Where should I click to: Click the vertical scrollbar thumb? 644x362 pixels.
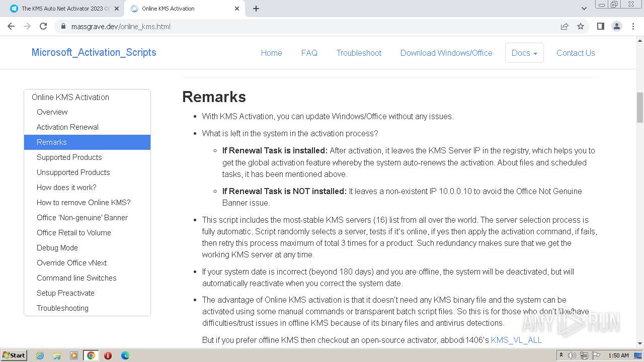(x=640, y=108)
